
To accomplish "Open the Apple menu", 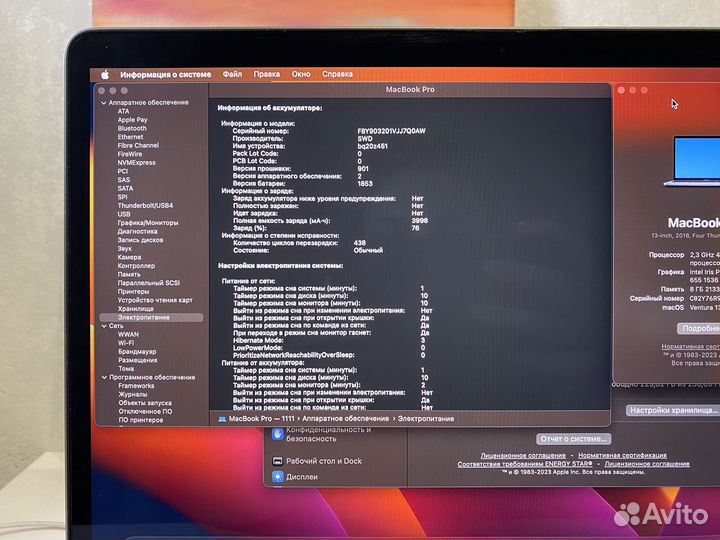I will [x=105, y=74].
